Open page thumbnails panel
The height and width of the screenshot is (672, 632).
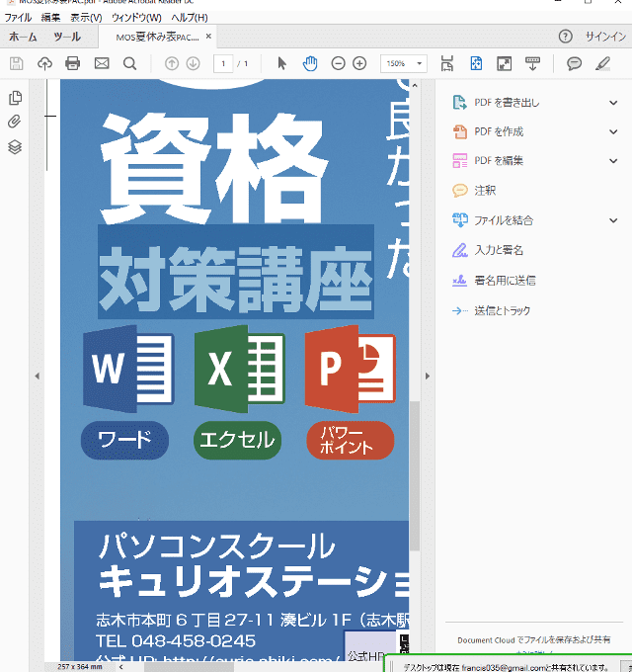coord(15,98)
